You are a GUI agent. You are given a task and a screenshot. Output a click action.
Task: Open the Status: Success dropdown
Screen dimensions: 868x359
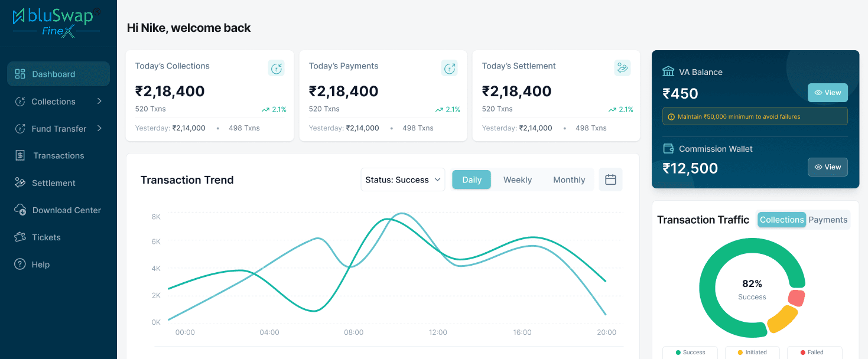(403, 179)
